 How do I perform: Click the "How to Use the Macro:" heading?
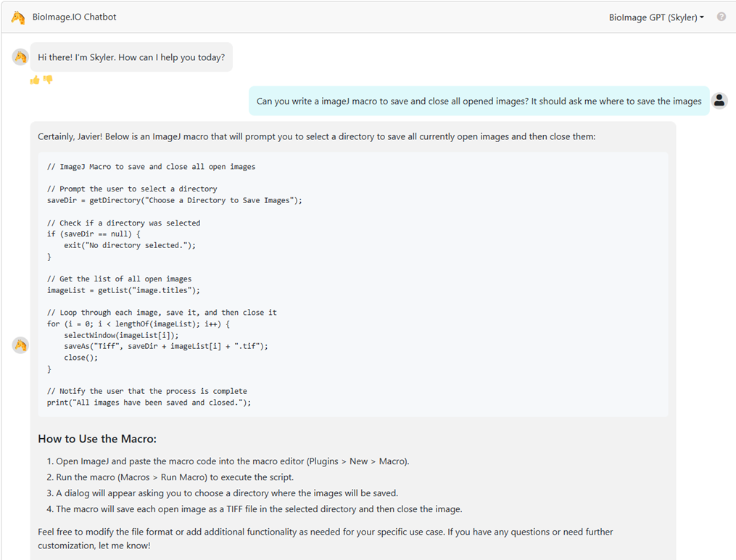tap(97, 439)
